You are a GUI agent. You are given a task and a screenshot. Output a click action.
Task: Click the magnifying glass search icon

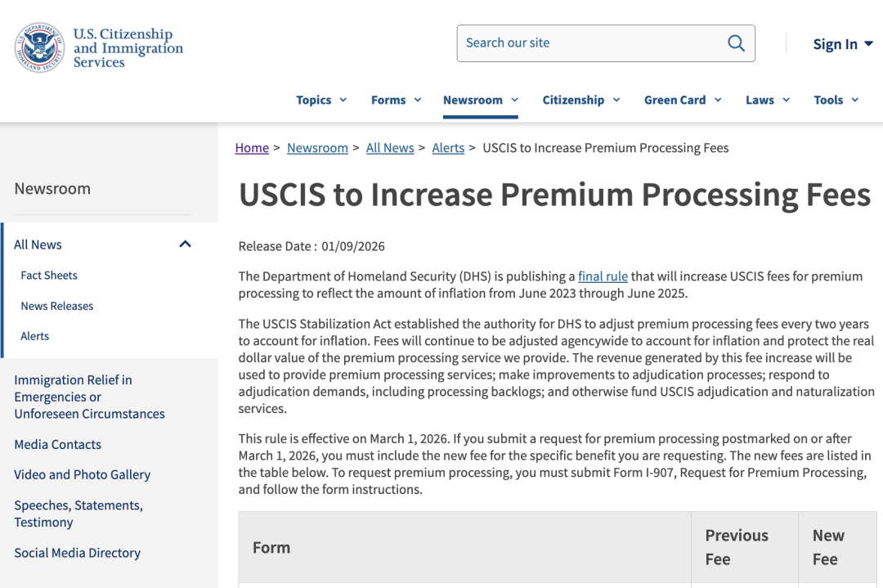click(x=736, y=43)
